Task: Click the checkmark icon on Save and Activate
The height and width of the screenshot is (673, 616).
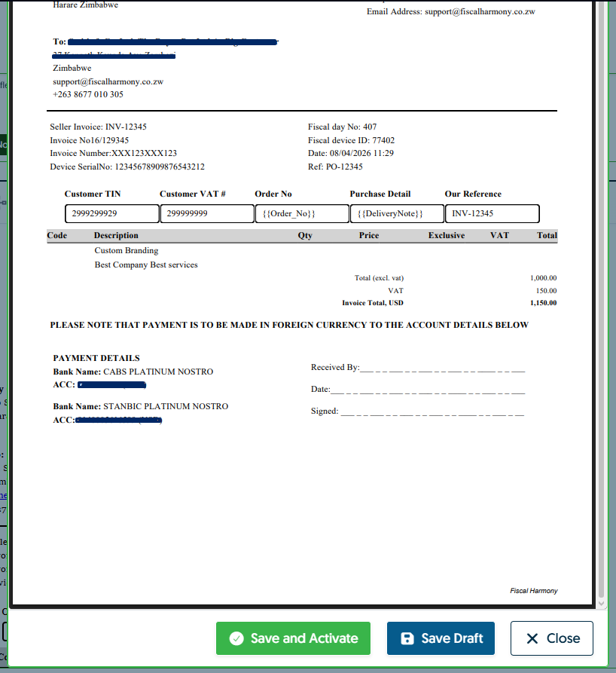Action: tap(236, 638)
